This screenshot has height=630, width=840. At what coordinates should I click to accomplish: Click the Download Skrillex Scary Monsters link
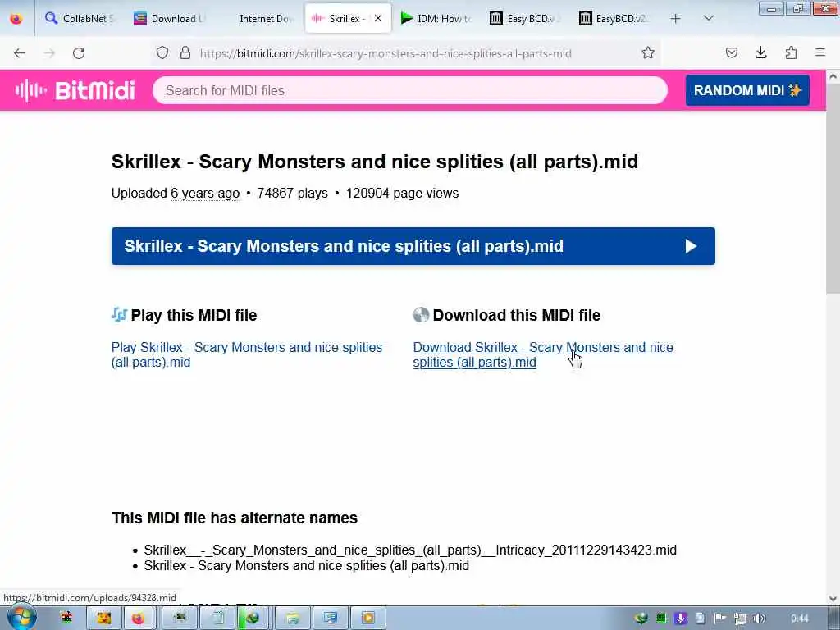coord(543,354)
